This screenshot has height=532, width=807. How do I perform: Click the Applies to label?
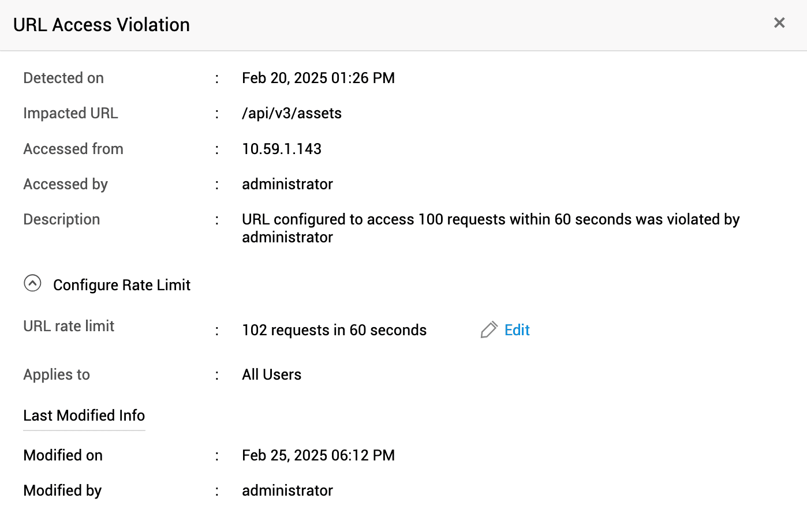pos(57,374)
